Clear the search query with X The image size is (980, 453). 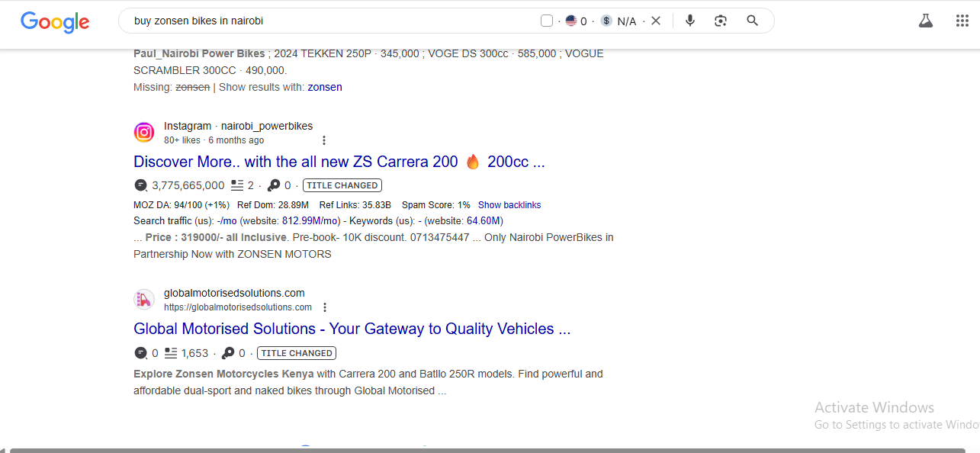656,21
